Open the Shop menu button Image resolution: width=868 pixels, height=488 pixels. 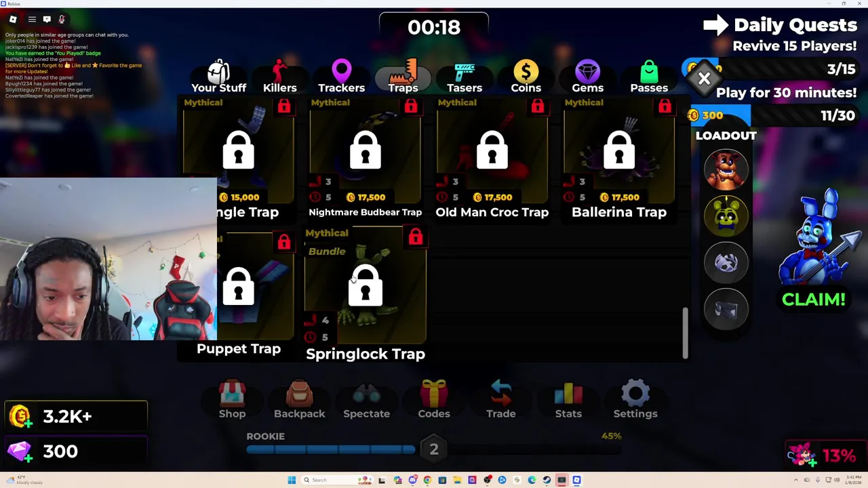click(232, 400)
